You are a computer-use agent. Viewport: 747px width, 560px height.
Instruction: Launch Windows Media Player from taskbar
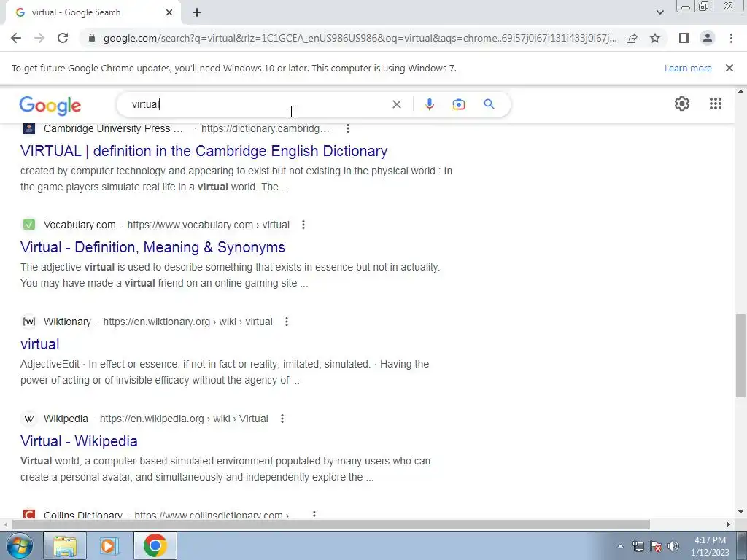108,545
